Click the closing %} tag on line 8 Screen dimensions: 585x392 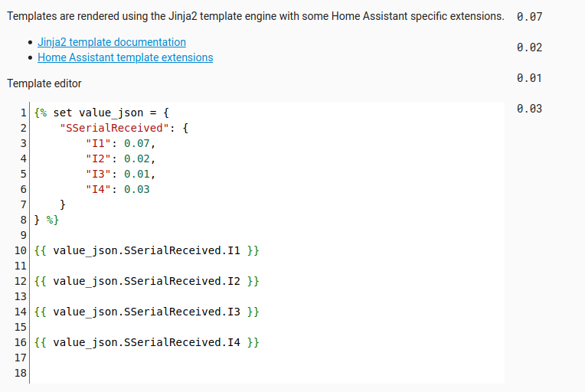pos(51,220)
